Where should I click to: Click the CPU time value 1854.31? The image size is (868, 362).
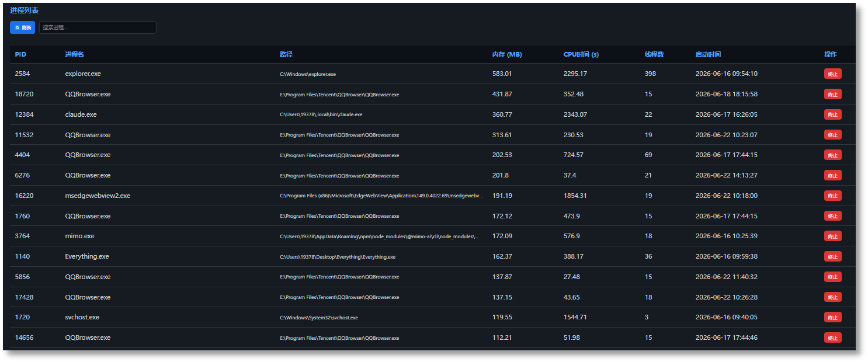[575, 196]
